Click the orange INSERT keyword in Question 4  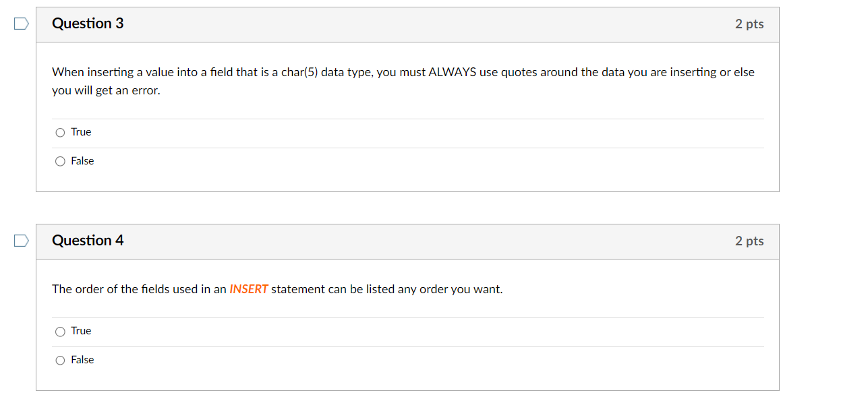[248, 288]
